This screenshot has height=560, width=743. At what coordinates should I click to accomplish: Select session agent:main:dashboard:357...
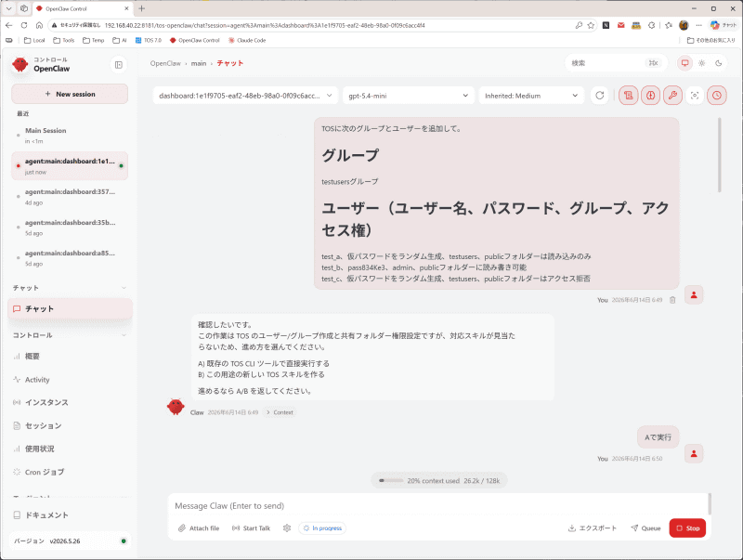point(70,197)
